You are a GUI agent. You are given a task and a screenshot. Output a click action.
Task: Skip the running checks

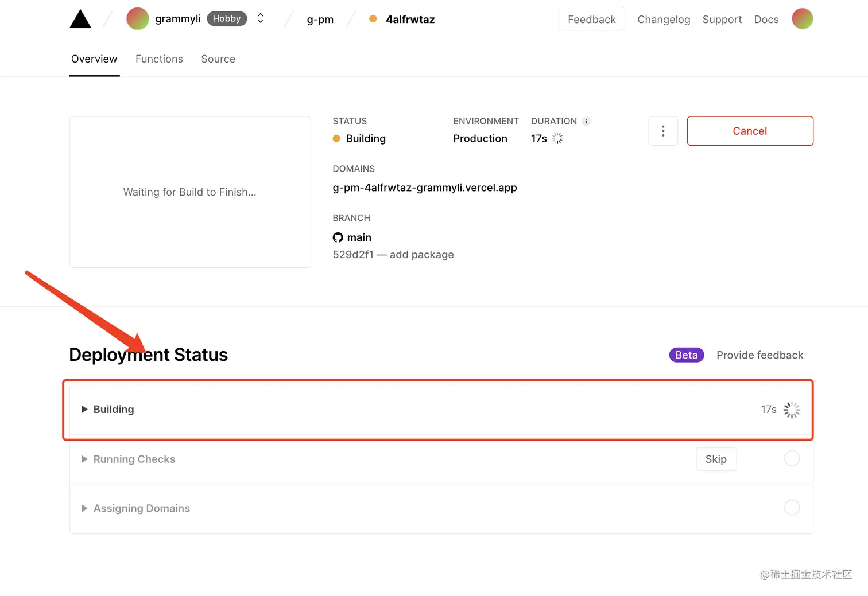pos(716,459)
